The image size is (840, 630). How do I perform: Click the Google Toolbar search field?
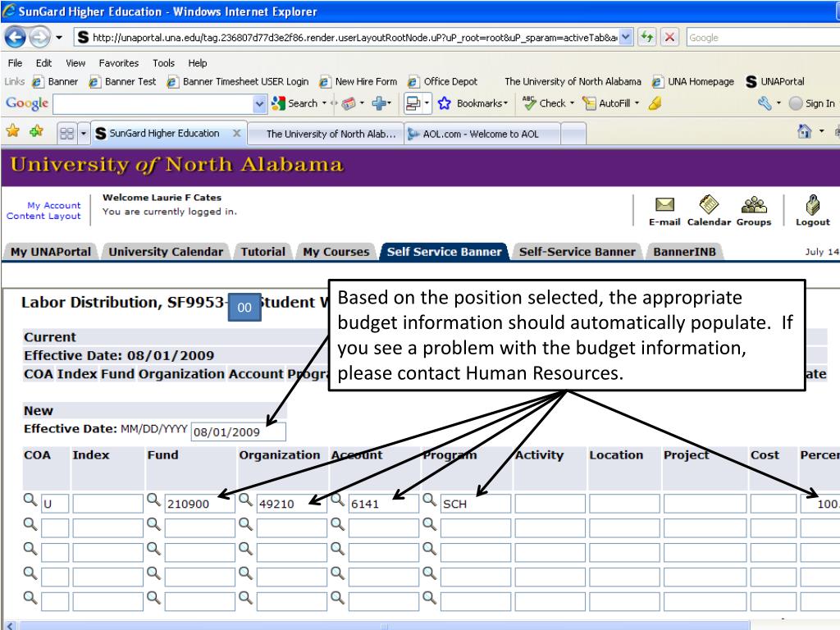tap(153, 104)
